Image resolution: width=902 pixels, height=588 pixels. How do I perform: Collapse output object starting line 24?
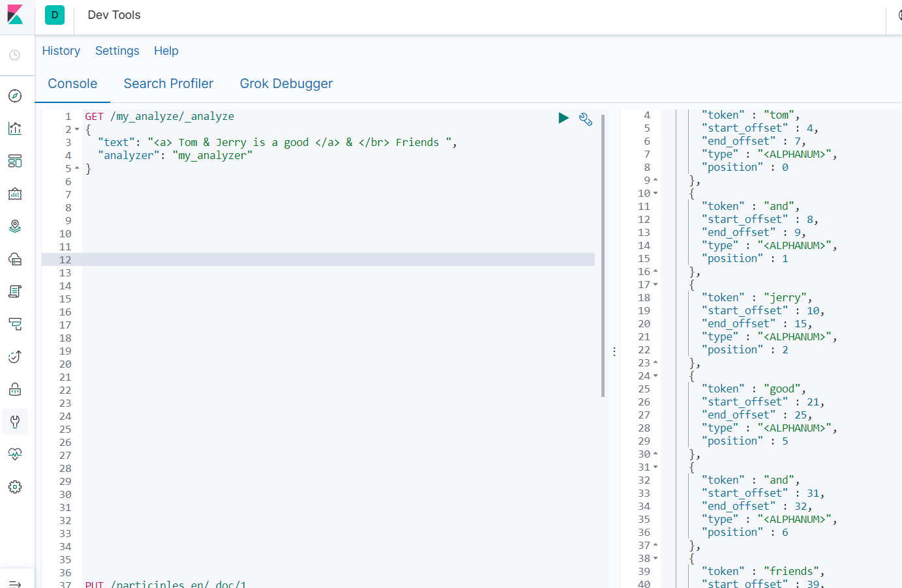point(655,375)
